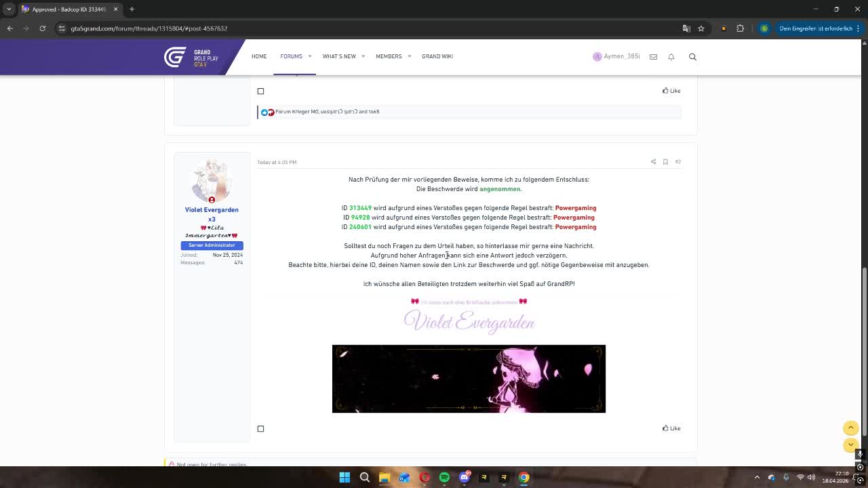Viewport: 868px width, 488px height.
Task: Open the forum search
Action: tap(692, 57)
